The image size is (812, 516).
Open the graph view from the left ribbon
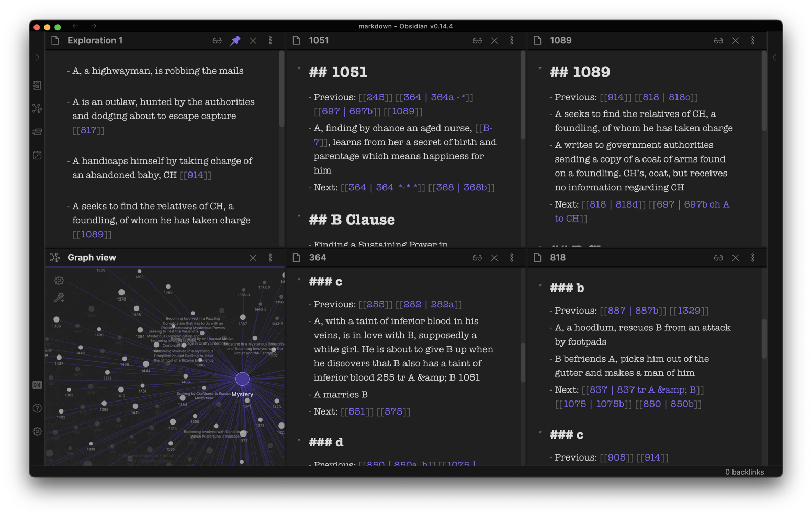37,109
